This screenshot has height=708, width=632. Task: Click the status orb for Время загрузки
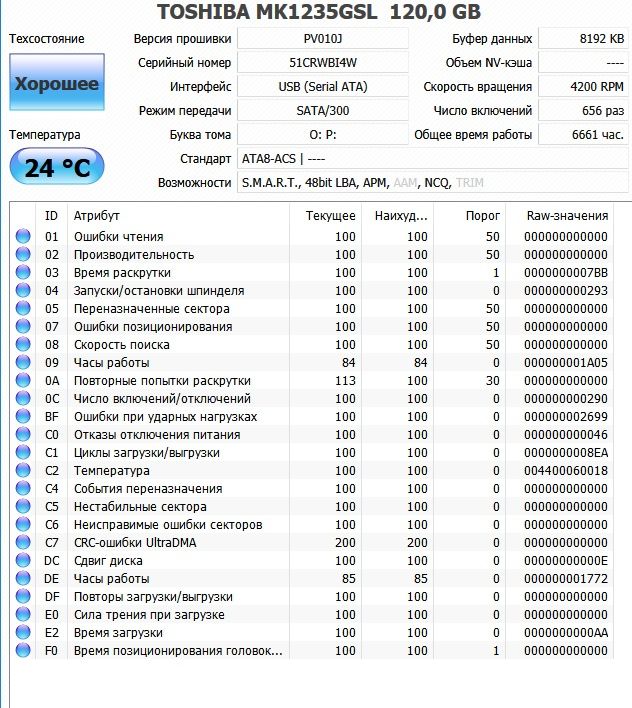coord(23,632)
